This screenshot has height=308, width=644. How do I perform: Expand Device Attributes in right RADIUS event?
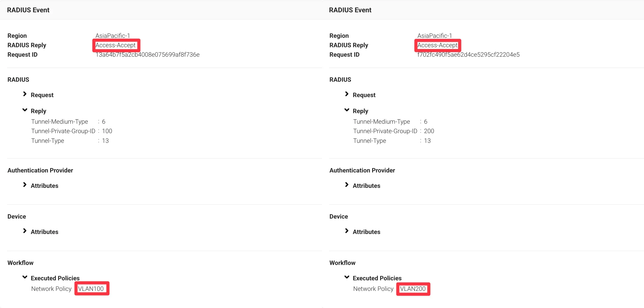[347, 231]
